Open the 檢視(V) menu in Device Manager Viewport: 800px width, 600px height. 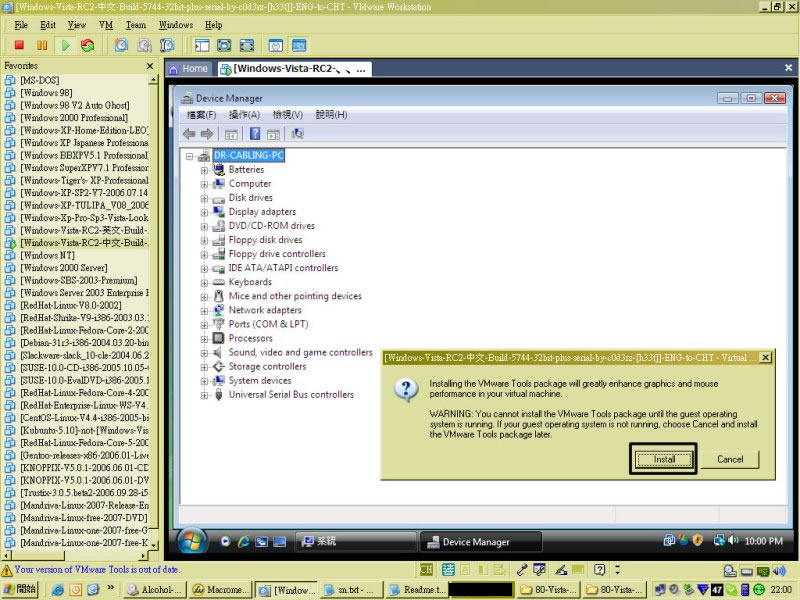tap(288, 115)
